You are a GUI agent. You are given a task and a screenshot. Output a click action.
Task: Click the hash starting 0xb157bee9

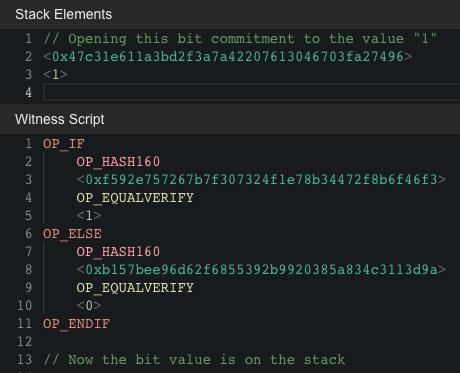pos(261,270)
